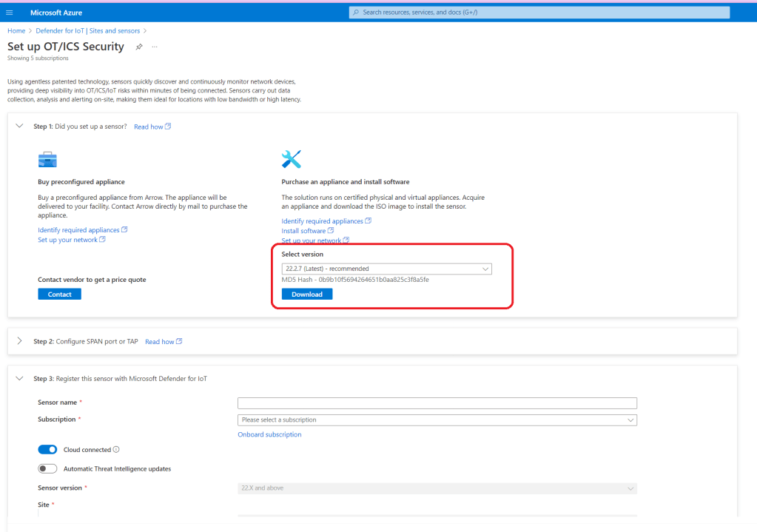Click the wrench and screwdriver tools icon
757x532 pixels.
(292, 159)
